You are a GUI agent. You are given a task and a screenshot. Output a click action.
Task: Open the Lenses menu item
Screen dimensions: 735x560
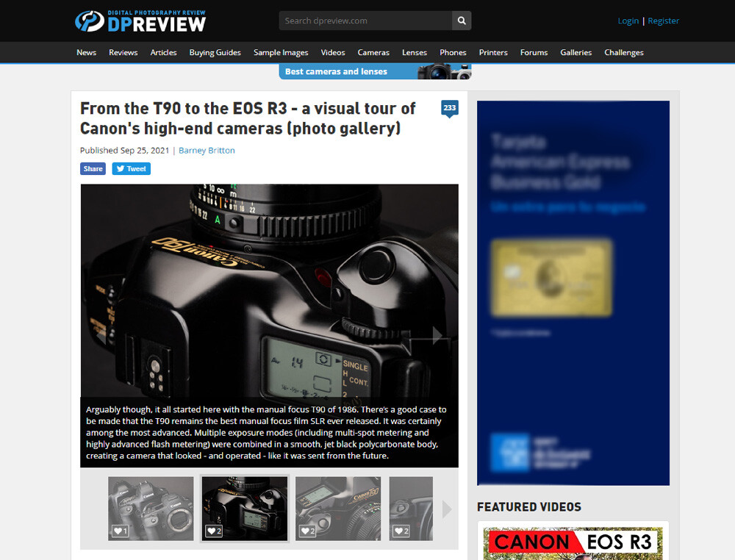tap(415, 52)
